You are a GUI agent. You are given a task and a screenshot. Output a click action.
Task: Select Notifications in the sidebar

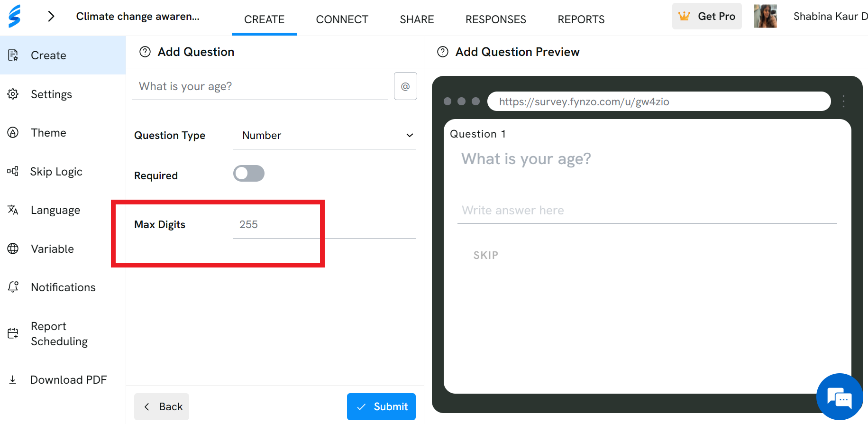tap(63, 287)
